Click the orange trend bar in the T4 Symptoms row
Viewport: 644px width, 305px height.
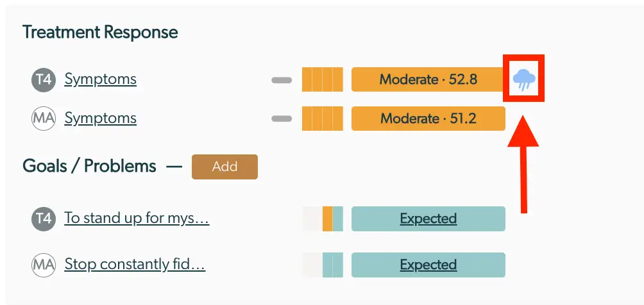323,80
